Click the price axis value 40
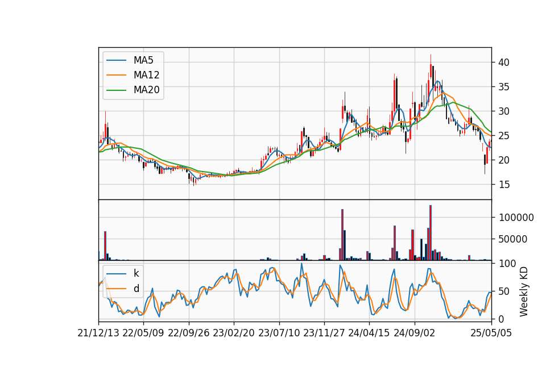 tap(504, 62)
